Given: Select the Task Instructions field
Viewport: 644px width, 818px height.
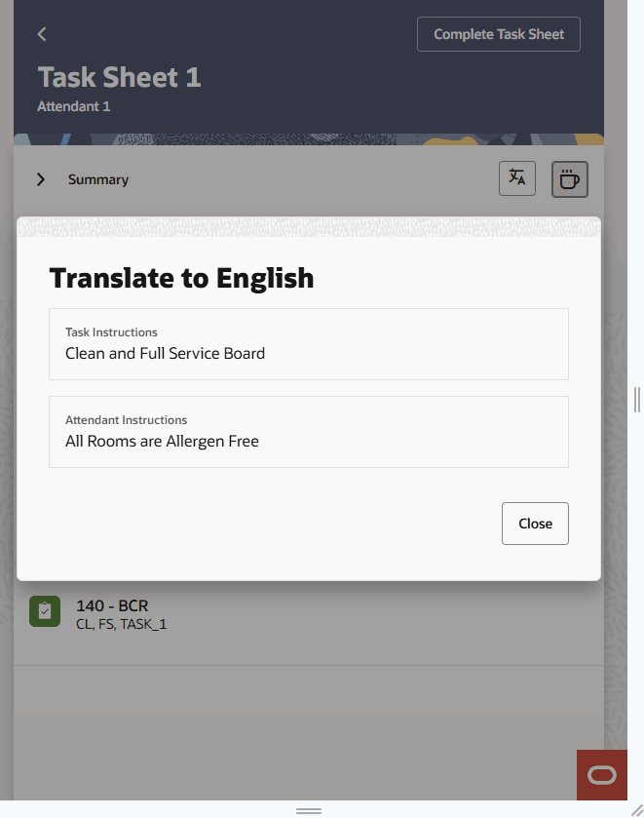Looking at the screenshot, I should (309, 344).
